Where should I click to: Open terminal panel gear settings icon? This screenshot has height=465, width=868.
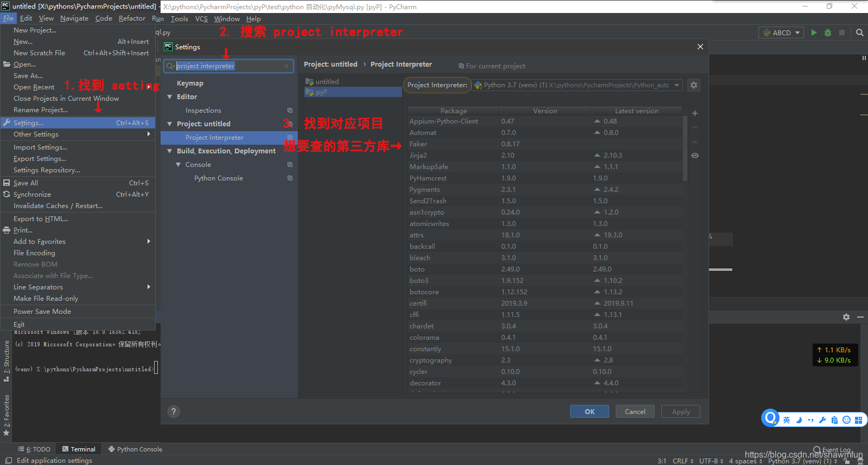pos(846,317)
